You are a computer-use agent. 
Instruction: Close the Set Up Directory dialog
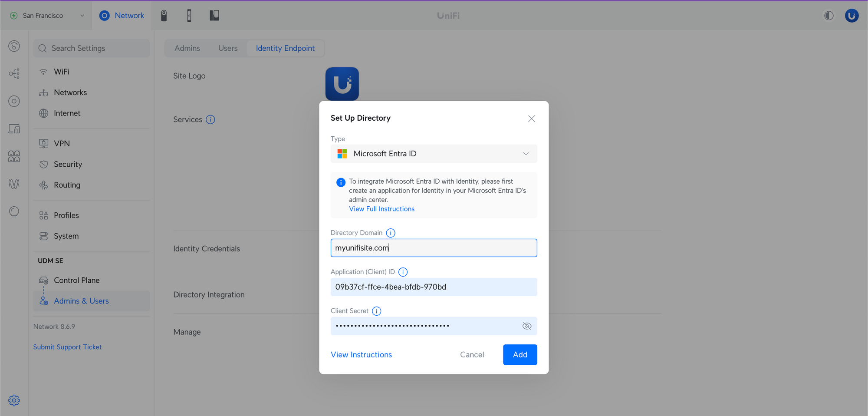pyautogui.click(x=531, y=119)
